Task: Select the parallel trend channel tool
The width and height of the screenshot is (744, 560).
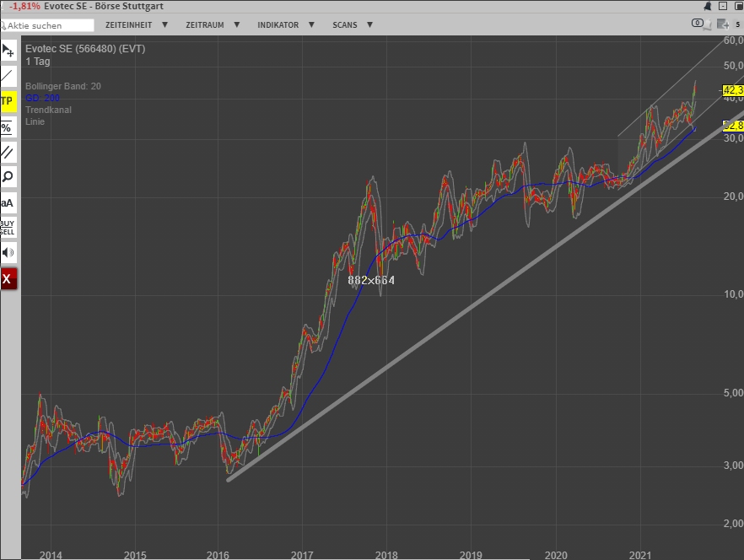Action: (8, 152)
